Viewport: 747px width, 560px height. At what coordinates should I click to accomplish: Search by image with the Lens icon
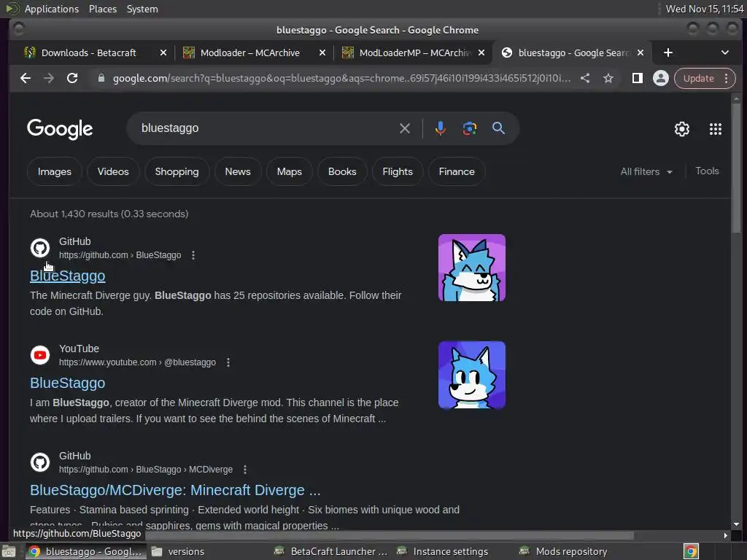[469, 128]
